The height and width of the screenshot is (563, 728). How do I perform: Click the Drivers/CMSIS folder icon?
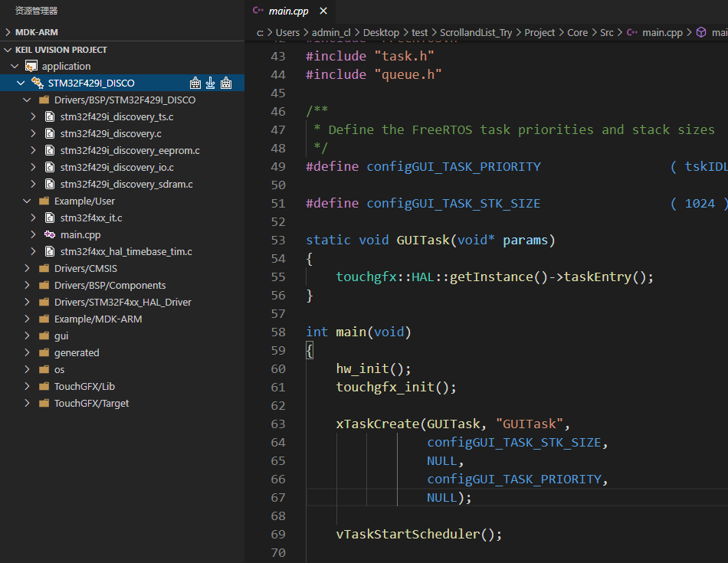tap(44, 268)
